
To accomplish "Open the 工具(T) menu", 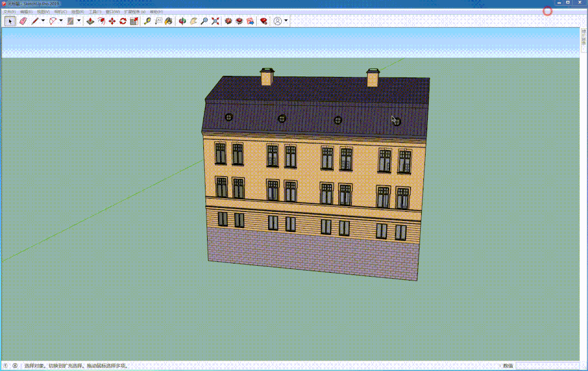I will coord(95,12).
